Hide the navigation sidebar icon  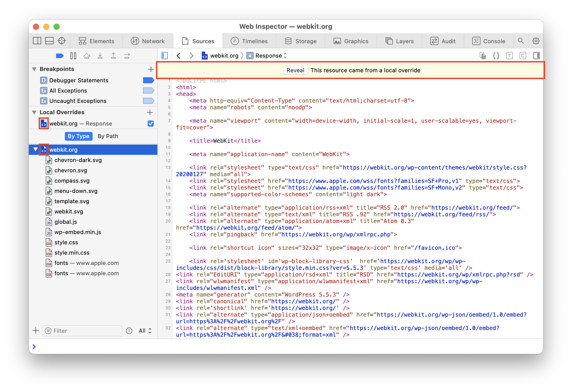[165, 56]
